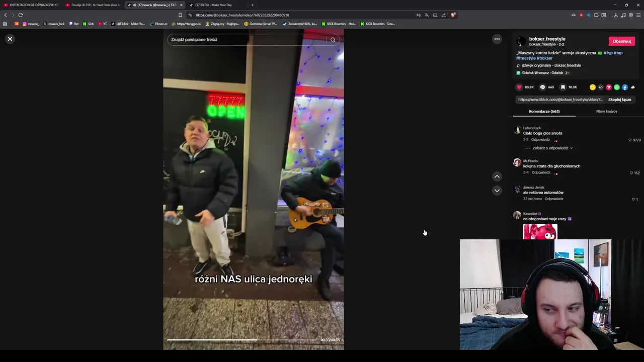Close the active nowciu TikTok browser tab
Viewport: 644px width, 362px height.
tap(181, 5)
